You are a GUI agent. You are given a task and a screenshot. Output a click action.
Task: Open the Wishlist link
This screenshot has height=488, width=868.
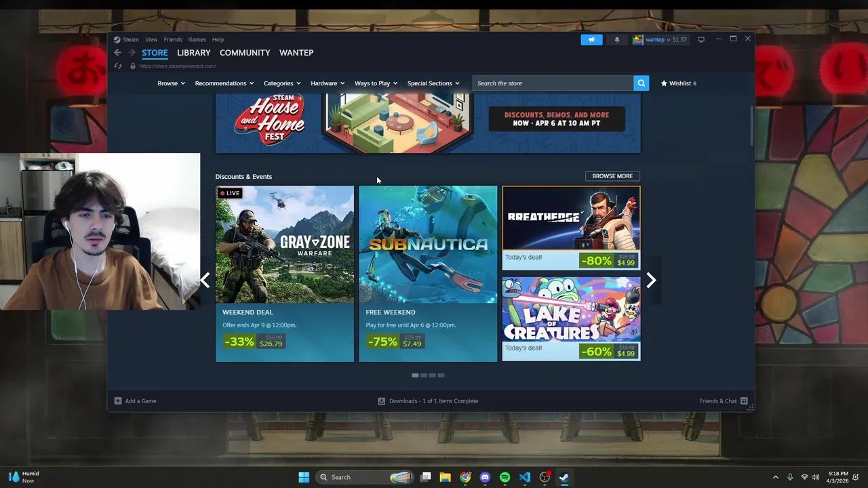coord(679,83)
